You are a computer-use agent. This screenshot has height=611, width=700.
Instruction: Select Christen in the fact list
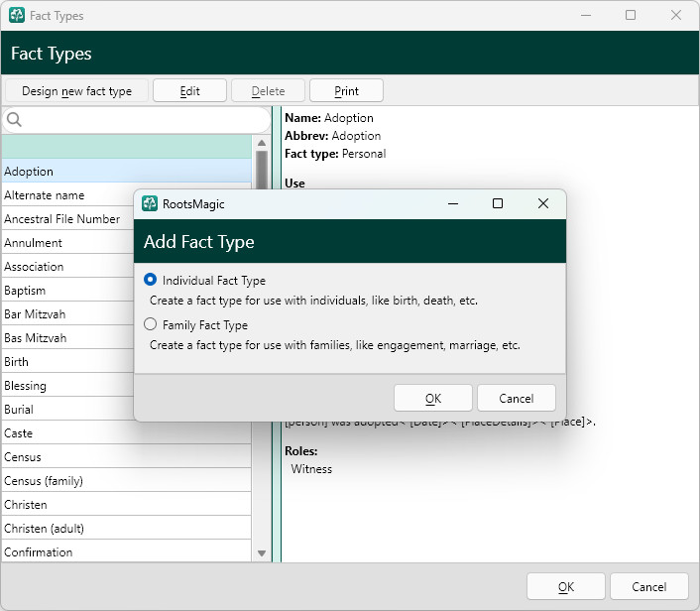pos(127,505)
